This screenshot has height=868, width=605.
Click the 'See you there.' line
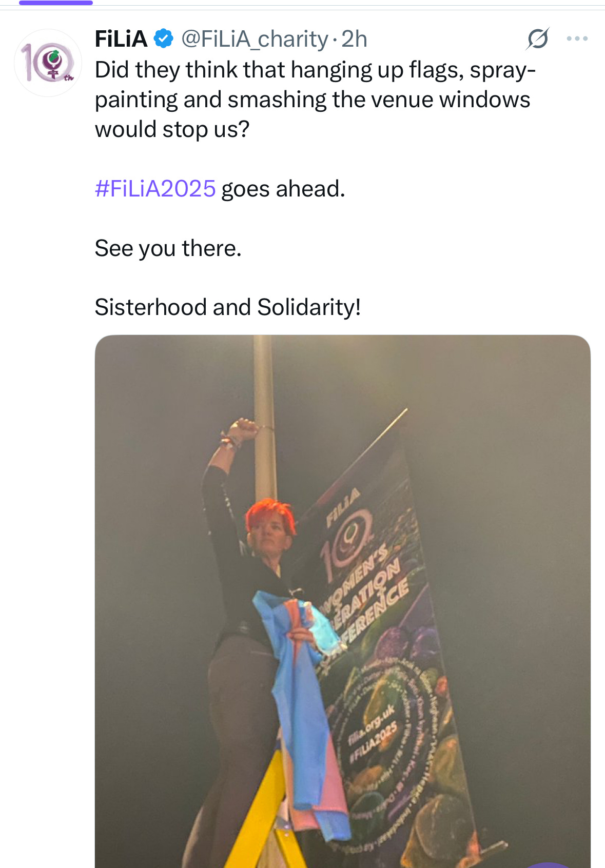click(168, 248)
